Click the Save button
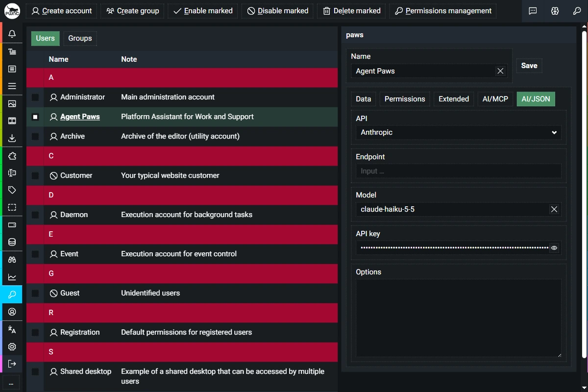 point(529,66)
